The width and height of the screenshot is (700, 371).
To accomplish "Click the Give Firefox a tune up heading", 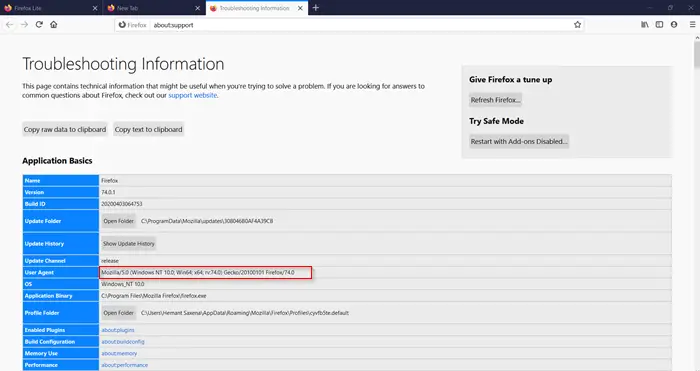I will tap(510, 79).
